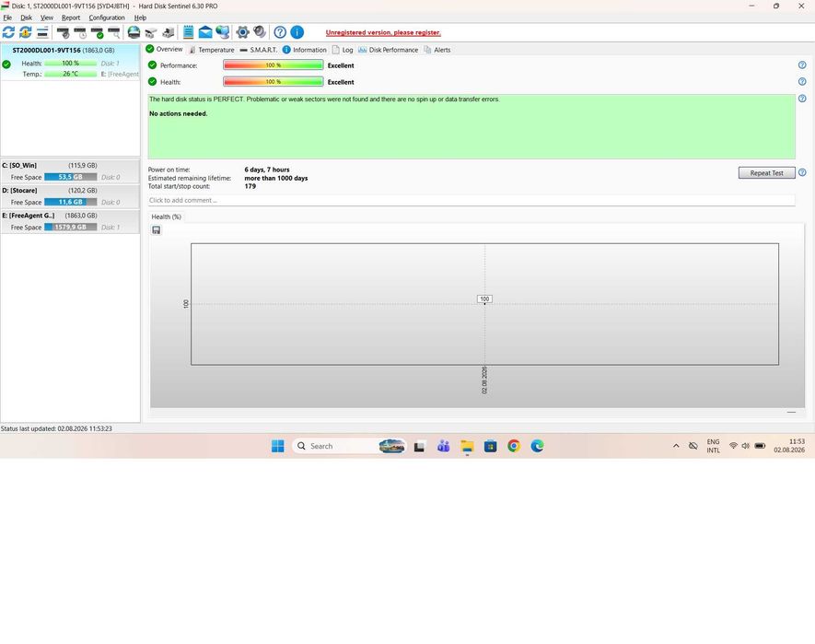Switch to the Disk Performance tab

click(389, 50)
